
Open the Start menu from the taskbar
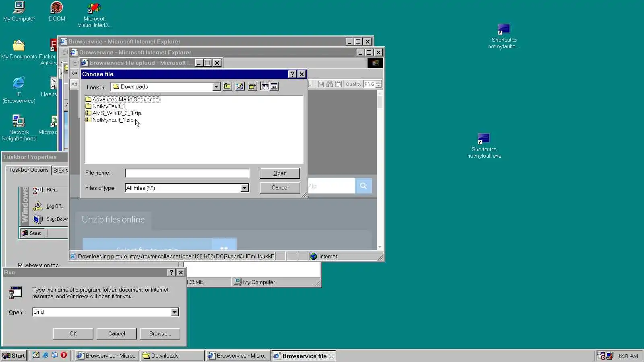14,356
